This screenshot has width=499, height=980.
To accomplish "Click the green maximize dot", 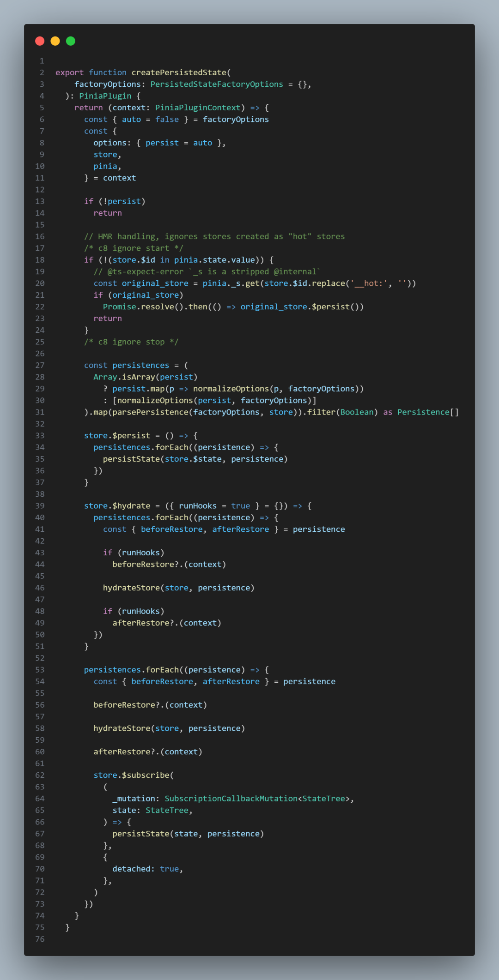I will coord(71,41).
